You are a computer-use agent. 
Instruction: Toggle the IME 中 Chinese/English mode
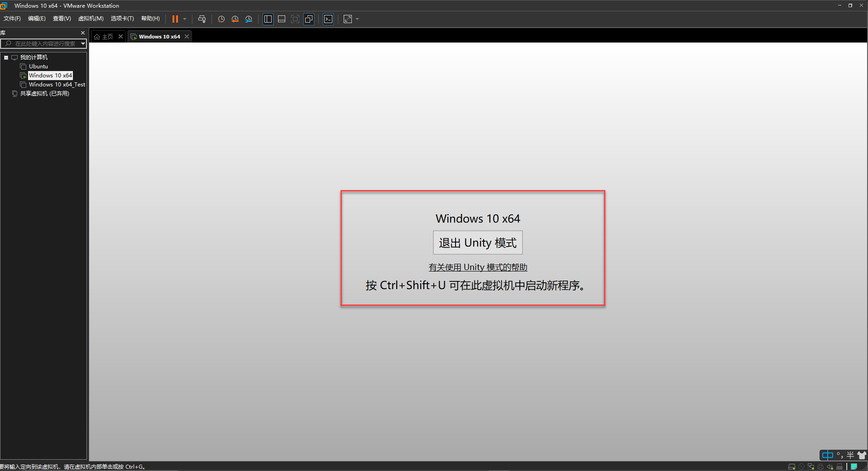(x=827, y=455)
